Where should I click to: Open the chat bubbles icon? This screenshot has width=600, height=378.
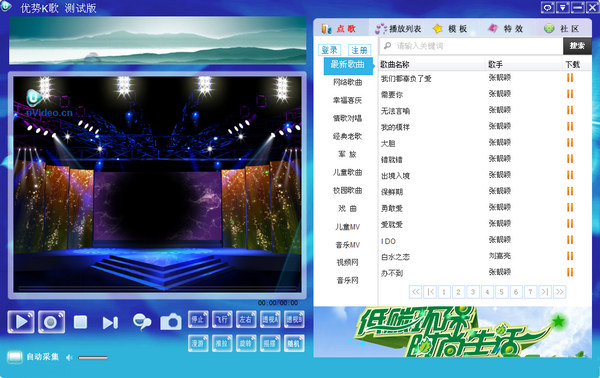[x=142, y=322]
